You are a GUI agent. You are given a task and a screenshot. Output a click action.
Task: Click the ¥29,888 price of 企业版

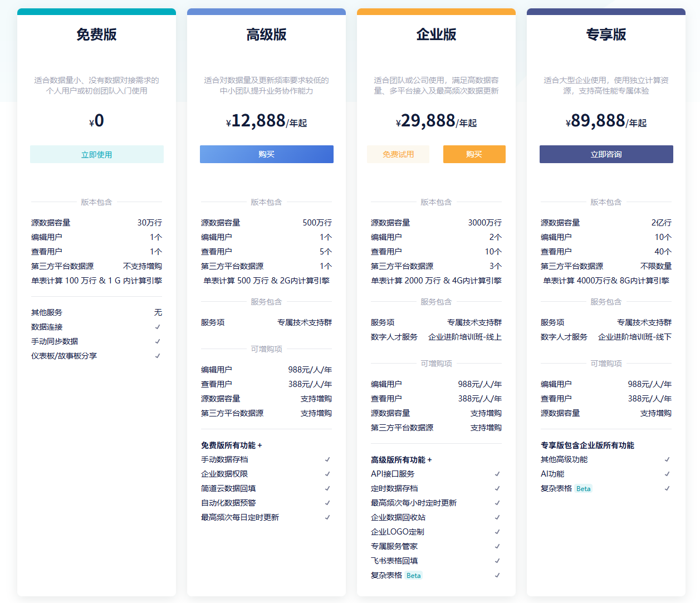[428, 121]
